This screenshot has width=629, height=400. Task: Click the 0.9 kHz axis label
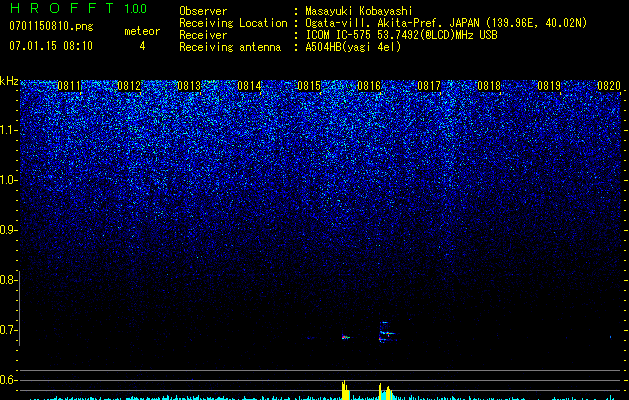[8, 230]
